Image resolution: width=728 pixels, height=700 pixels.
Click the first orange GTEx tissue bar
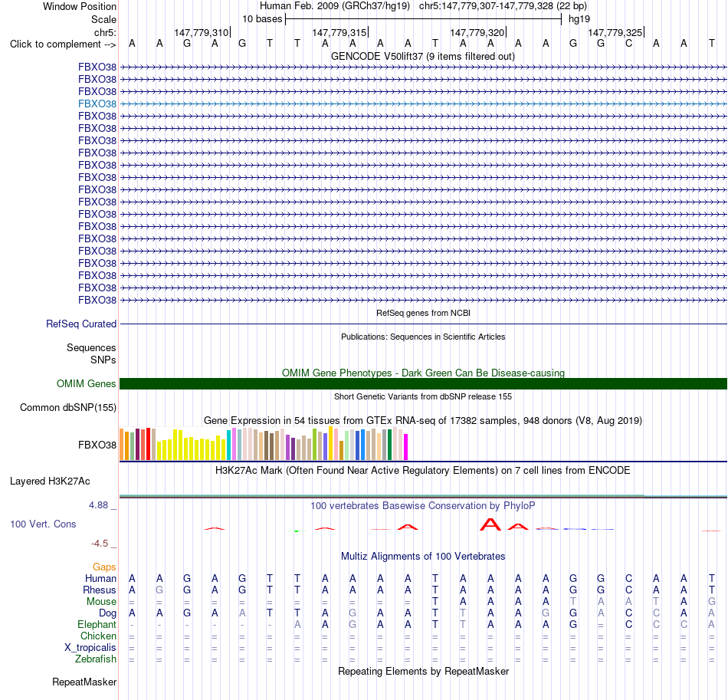click(122, 444)
